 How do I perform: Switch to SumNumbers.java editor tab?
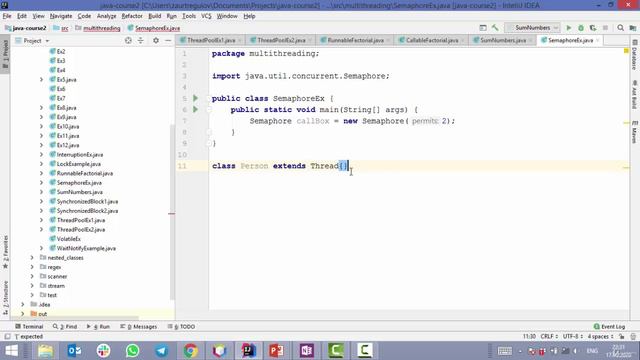[x=503, y=40]
